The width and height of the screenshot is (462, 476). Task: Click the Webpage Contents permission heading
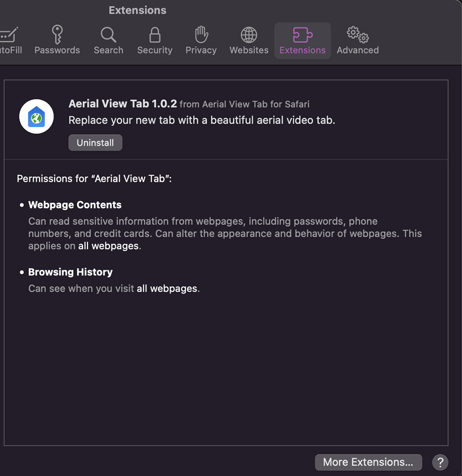coord(74,205)
